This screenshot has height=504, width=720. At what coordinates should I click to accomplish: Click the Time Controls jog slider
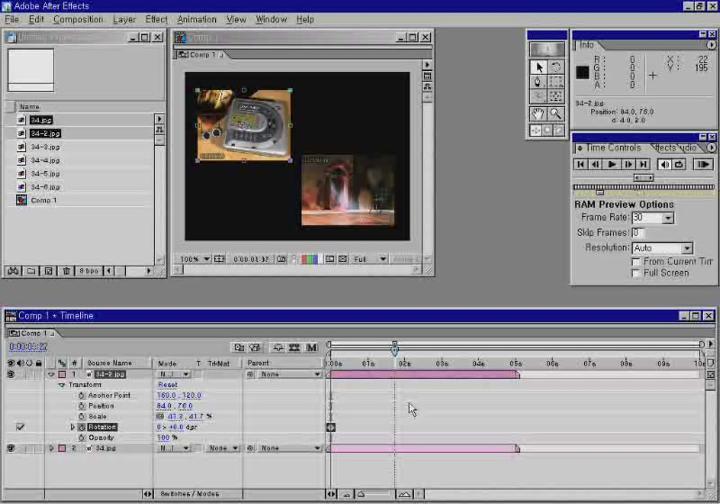click(643, 178)
